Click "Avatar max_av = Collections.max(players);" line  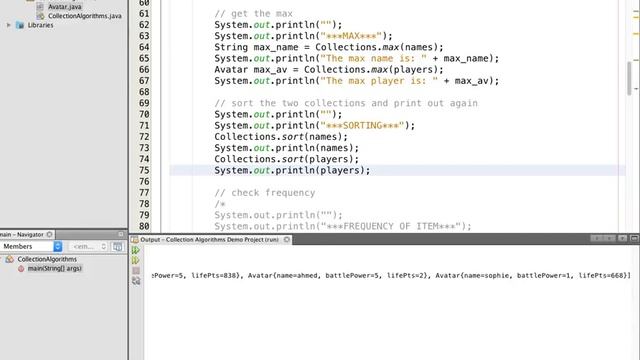tap(329, 70)
